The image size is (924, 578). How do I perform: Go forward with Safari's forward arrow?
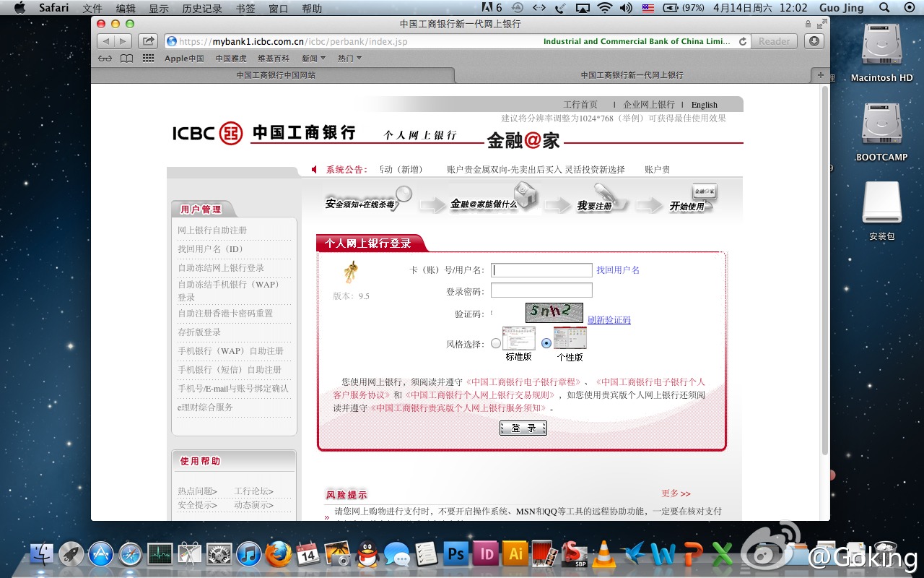pos(123,41)
